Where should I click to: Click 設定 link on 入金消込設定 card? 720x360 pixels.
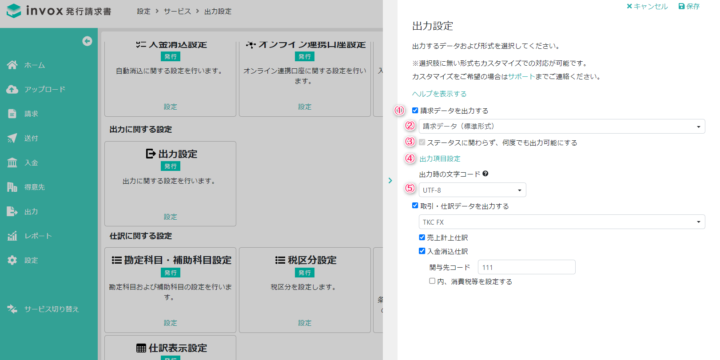tap(170, 107)
